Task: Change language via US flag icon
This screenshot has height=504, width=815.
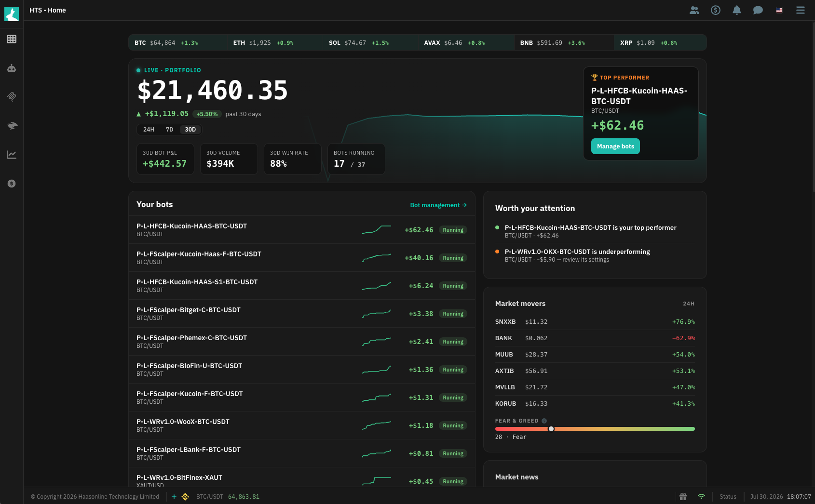Action: [x=779, y=10]
